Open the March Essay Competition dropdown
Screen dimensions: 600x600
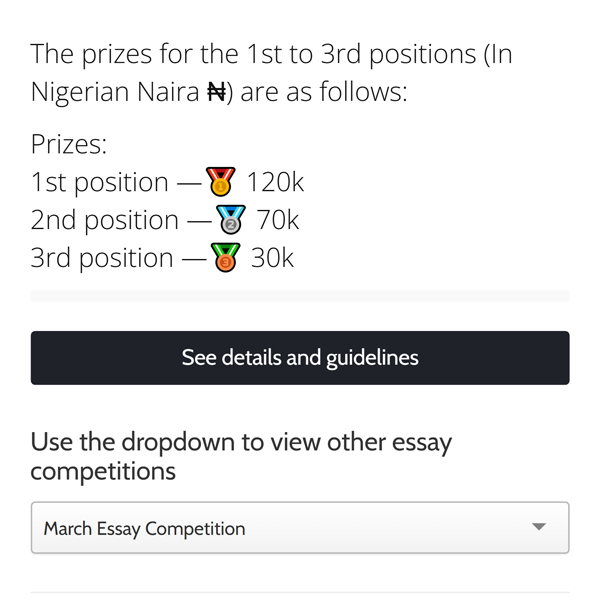[300, 528]
